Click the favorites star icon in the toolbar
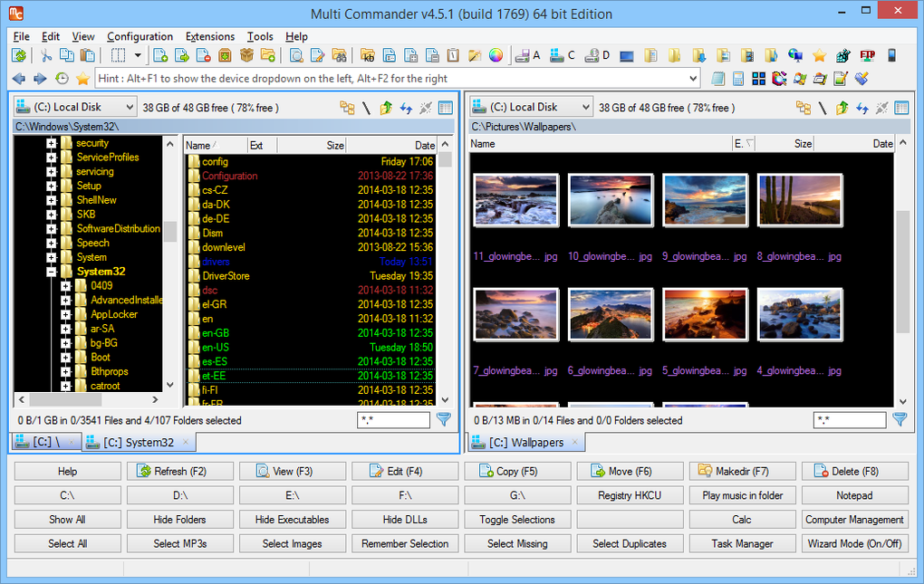The width and height of the screenshot is (924, 584). pyautogui.click(x=818, y=54)
